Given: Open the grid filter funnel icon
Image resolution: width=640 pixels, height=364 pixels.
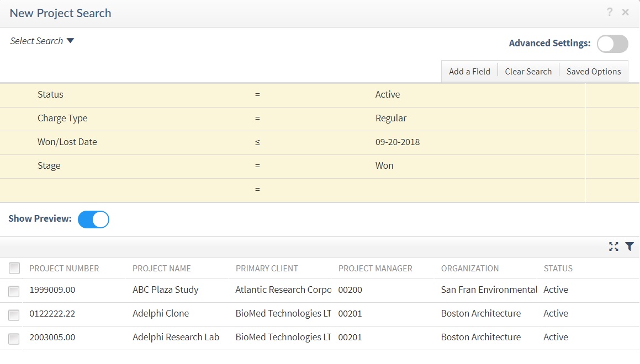Looking at the screenshot, I should click(630, 247).
